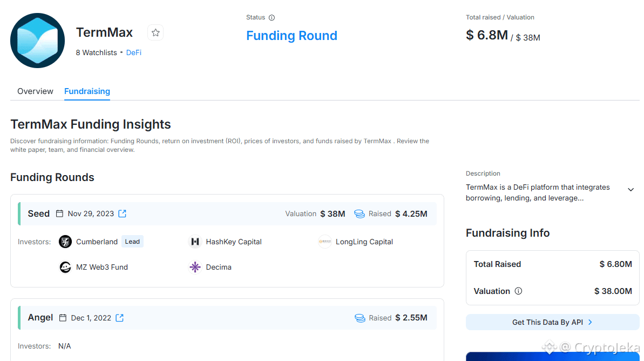Click the Lead badge next to Cumberland
The height and width of the screenshot is (361, 644).
coord(132,242)
